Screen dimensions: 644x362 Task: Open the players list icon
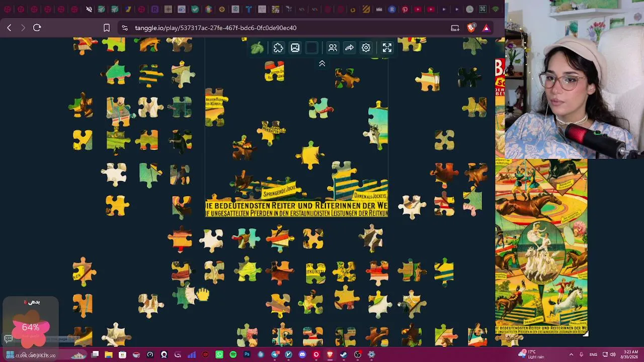click(x=333, y=48)
